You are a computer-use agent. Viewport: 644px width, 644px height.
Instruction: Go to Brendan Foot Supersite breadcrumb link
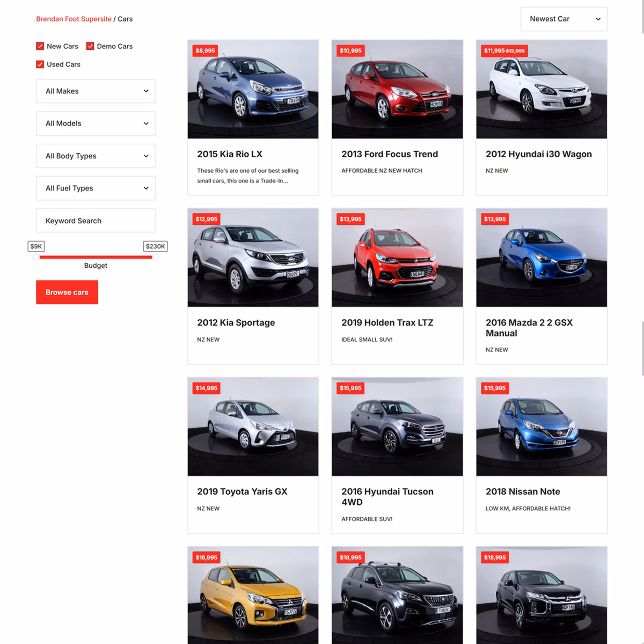[x=74, y=19]
